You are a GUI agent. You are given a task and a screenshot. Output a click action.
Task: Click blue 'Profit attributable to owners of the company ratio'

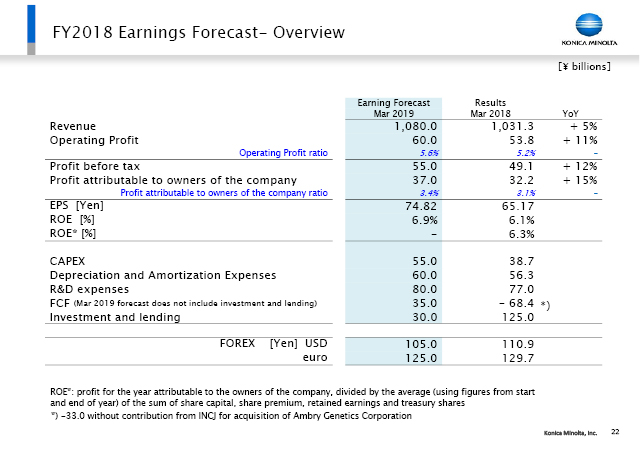coord(224,193)
